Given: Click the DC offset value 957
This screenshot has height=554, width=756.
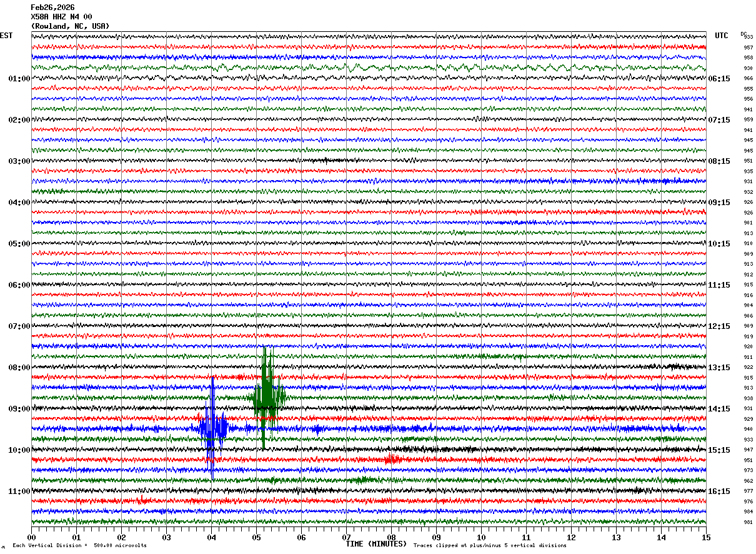Looking at the screenshot, I should coord(748,48).
